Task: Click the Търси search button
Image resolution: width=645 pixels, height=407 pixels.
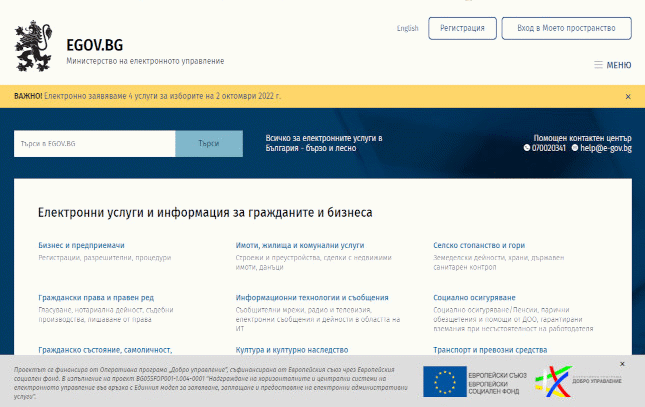Action: point(209,144)
